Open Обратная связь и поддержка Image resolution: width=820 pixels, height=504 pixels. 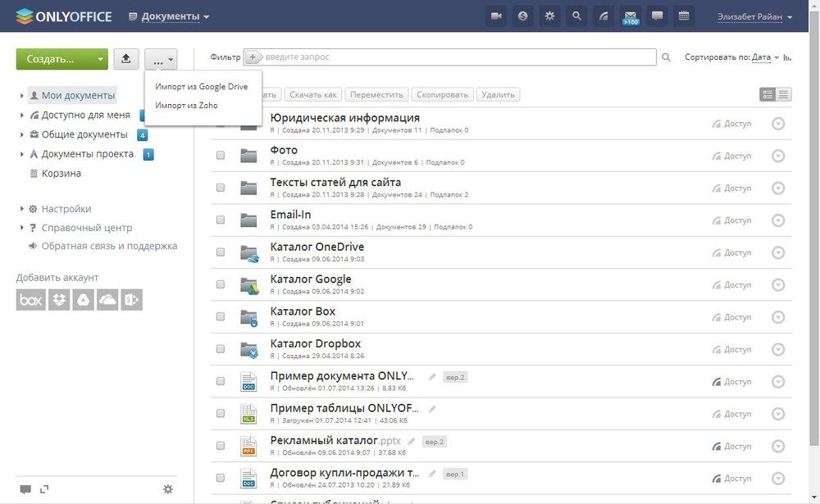pos(109,246)
